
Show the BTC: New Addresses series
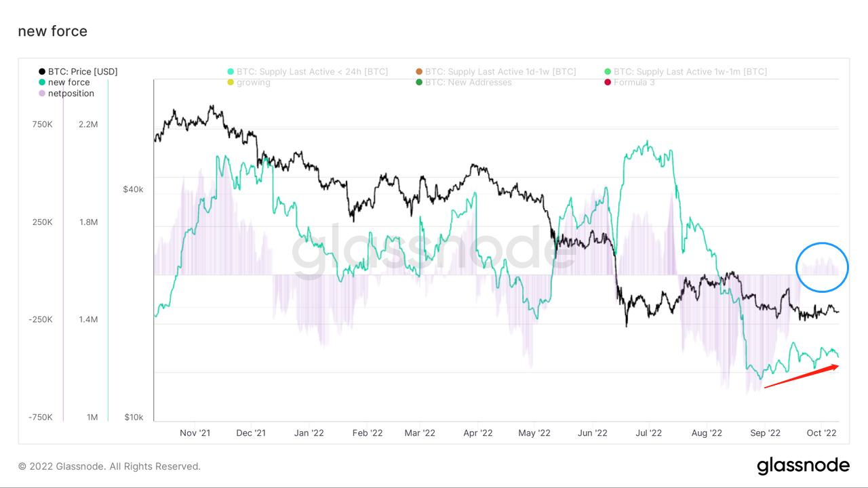[469, 82]
